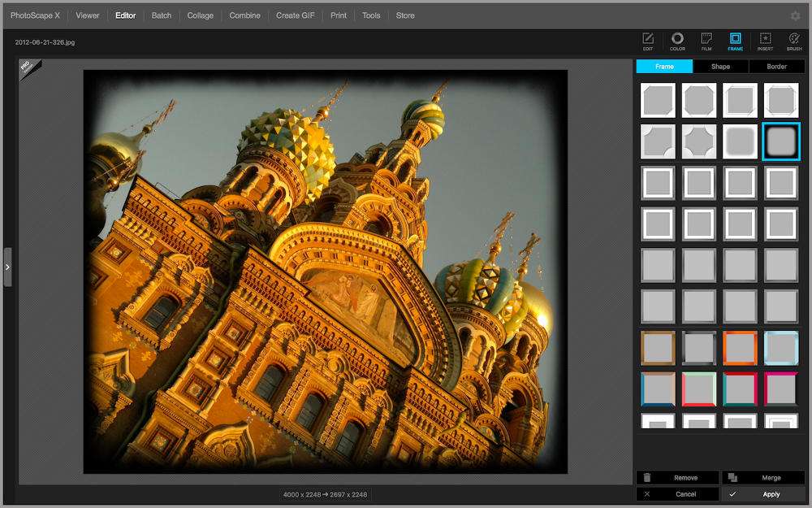The height and width of the screenshot is (508, 812).
Task: Select the highlighted dark vignette frame
Action: [781, 141]
